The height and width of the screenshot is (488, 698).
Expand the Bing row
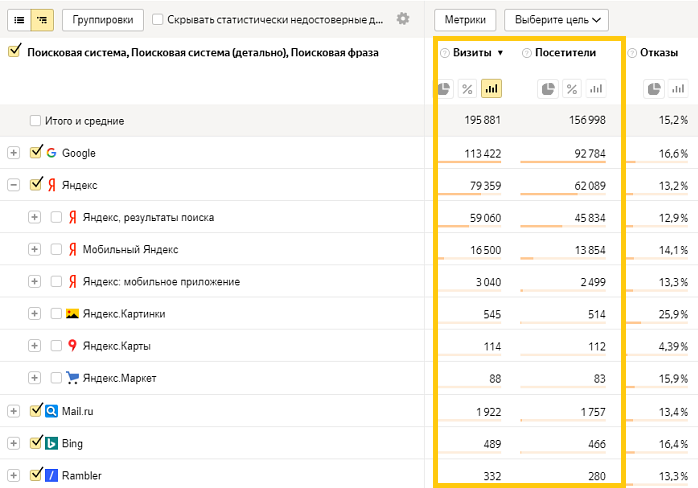14,443
